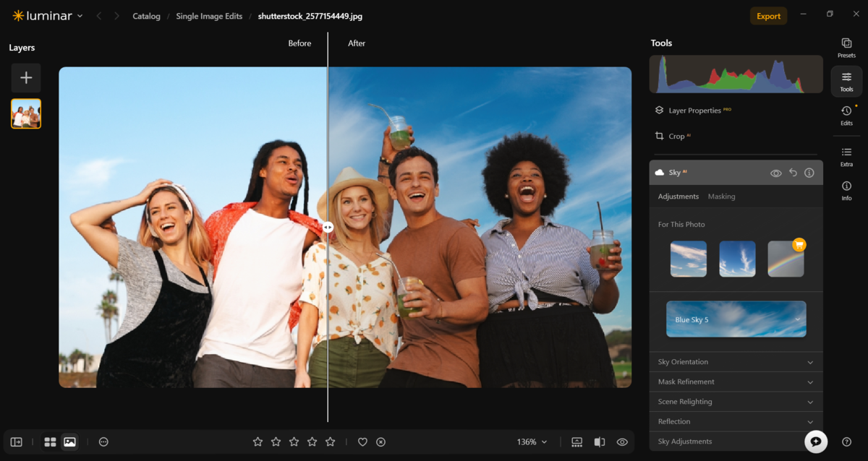Viewport: 868px width, 461px height.
Task: Mark photo as favorite with heart
Action: [x=363, y=441]
